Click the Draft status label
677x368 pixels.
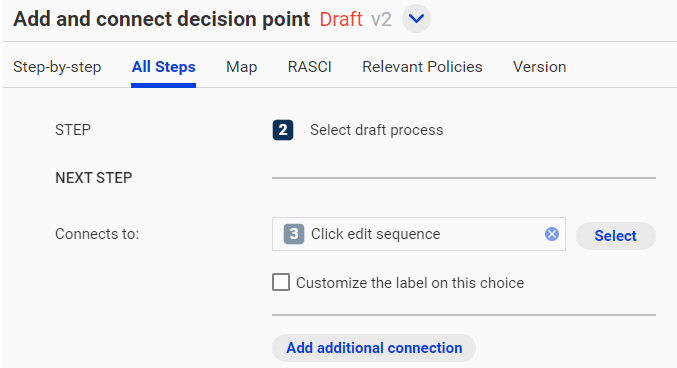[341, 19]
